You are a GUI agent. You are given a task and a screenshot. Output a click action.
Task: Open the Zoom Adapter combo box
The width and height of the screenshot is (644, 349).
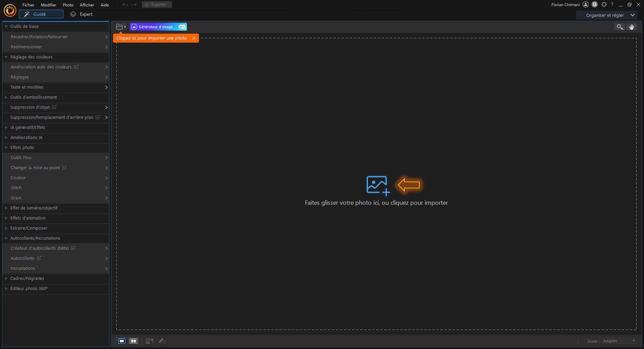point(619,341)
